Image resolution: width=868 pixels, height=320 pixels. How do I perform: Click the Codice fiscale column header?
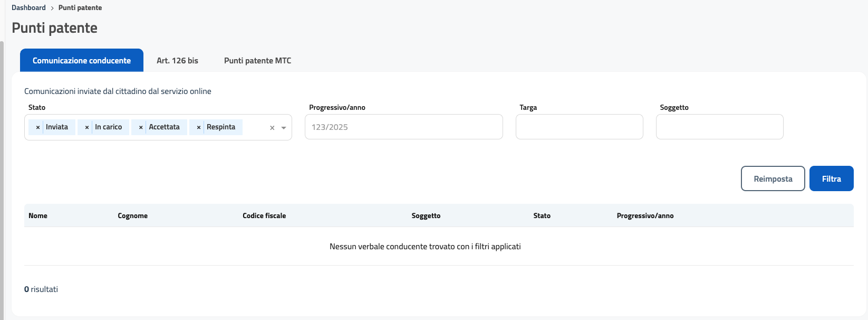point(264,216)
